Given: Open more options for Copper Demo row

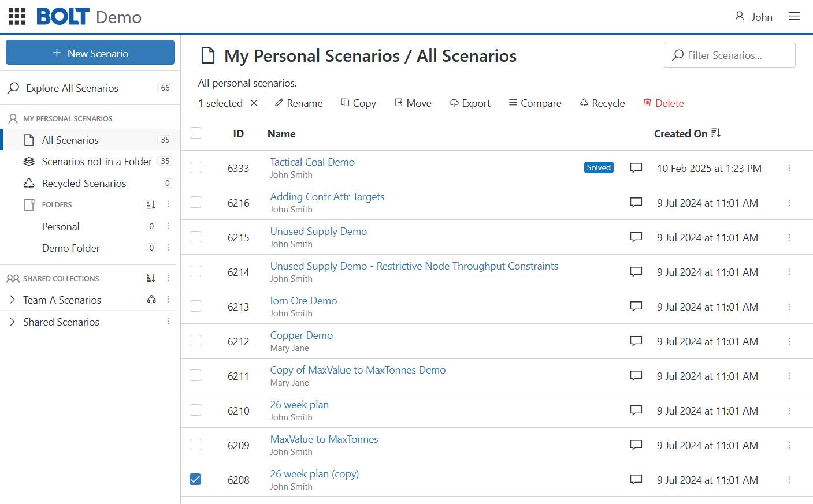Looking at the screenshot, I should click(x=789, y=341).
